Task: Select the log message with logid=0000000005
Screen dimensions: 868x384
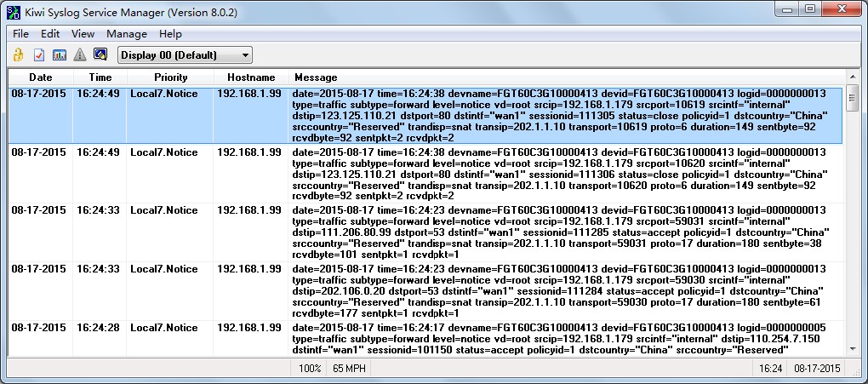Action: pyautogui.click(x=559, y=339)
